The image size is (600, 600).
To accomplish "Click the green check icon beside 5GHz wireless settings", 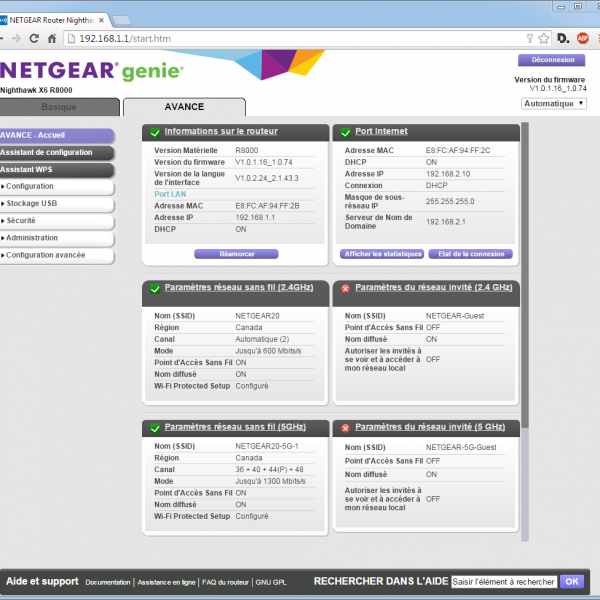I will (154, 427).
